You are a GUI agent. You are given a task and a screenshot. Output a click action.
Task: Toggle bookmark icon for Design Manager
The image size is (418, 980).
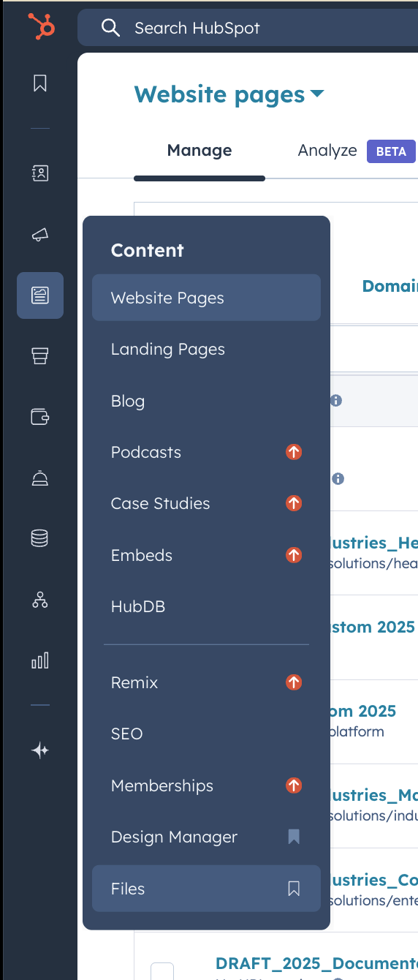tap(294, 837)
